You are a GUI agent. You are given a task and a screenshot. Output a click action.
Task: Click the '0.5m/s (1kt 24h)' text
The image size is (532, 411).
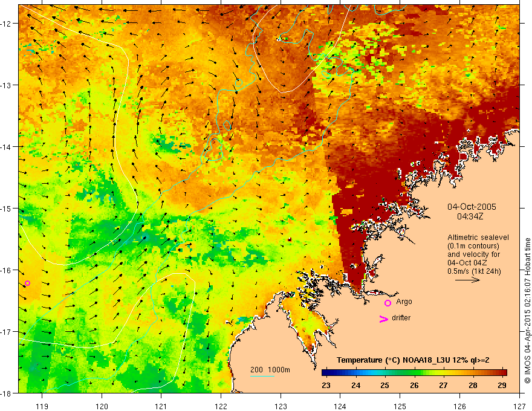pos(474,271)
